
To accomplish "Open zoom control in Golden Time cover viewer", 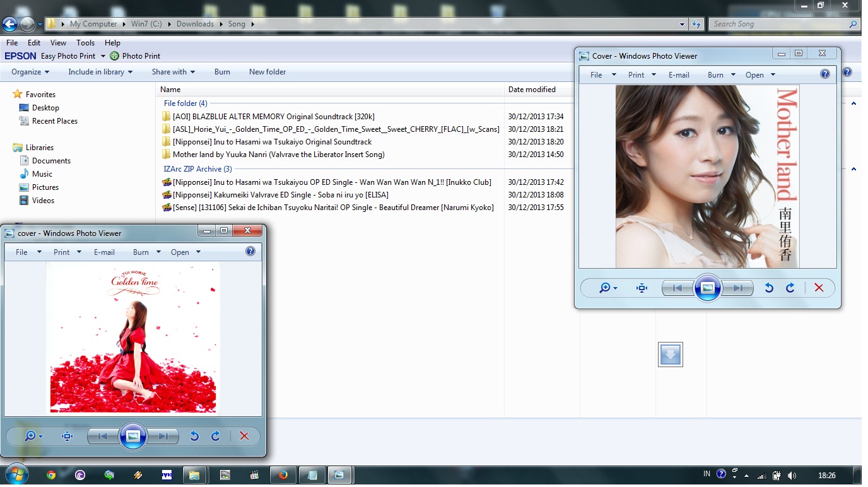I will click(33, 436).
